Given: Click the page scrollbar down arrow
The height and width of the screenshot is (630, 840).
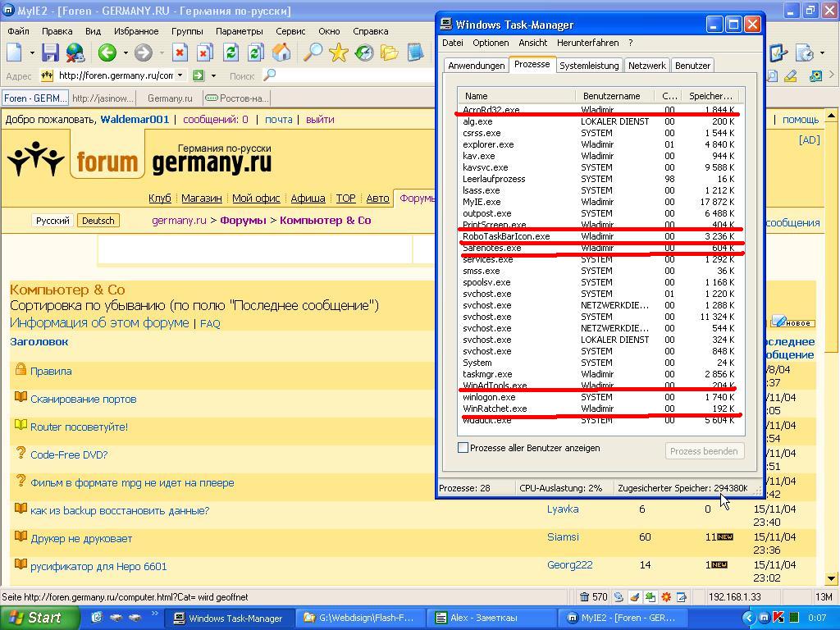Looking at the screenshot, I should coord(831,578).
